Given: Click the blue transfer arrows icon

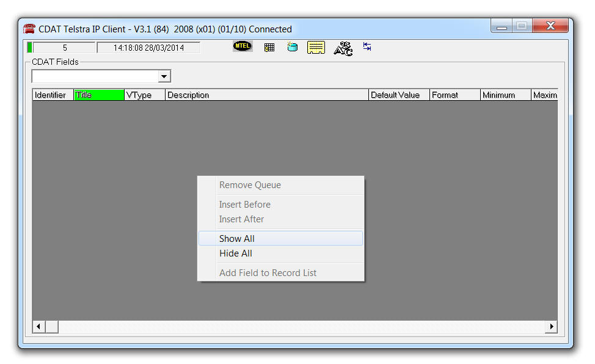Looking at the screenshot, I should [367, 46].
